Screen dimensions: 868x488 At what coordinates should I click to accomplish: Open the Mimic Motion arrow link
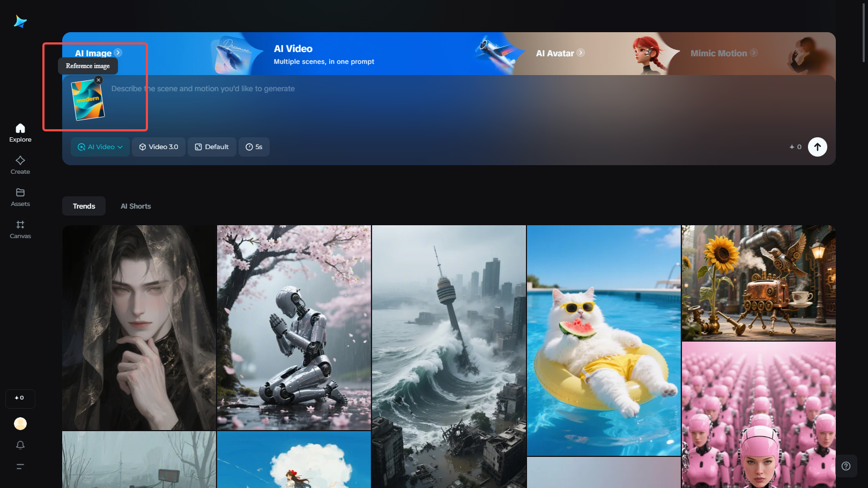pos(754,53)
